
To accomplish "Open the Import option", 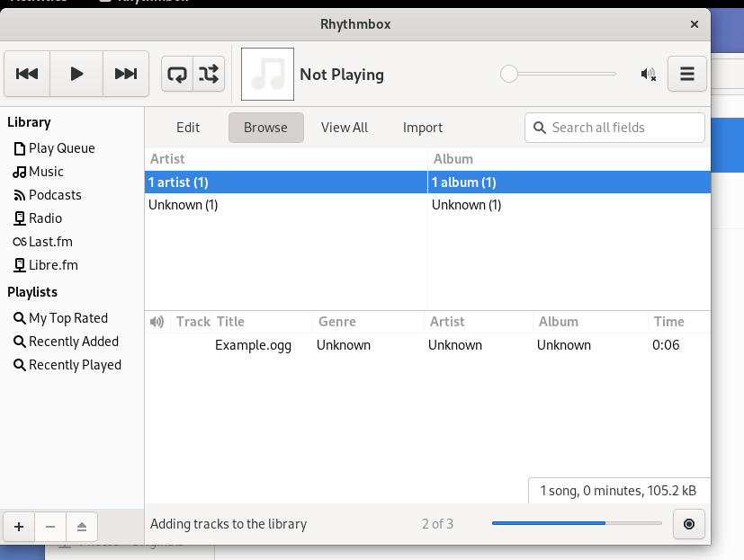I will click(x=423, y=128).
